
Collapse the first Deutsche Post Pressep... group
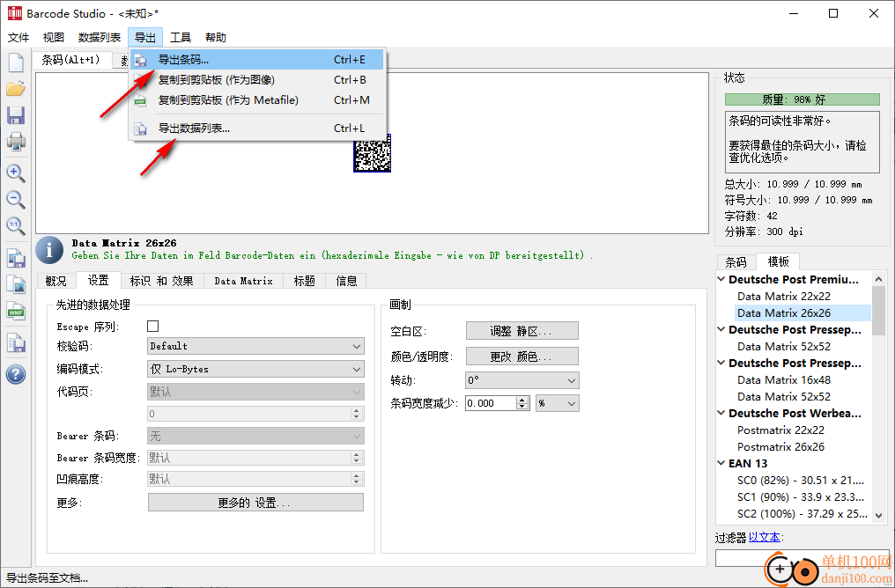click(721, 329)
